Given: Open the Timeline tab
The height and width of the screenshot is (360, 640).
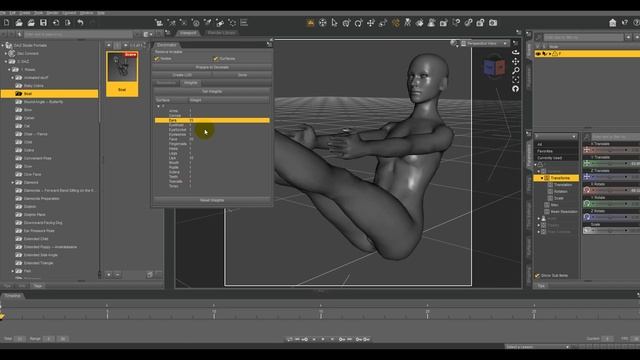Looking at the screenshot, I should (x=12, y=296).
